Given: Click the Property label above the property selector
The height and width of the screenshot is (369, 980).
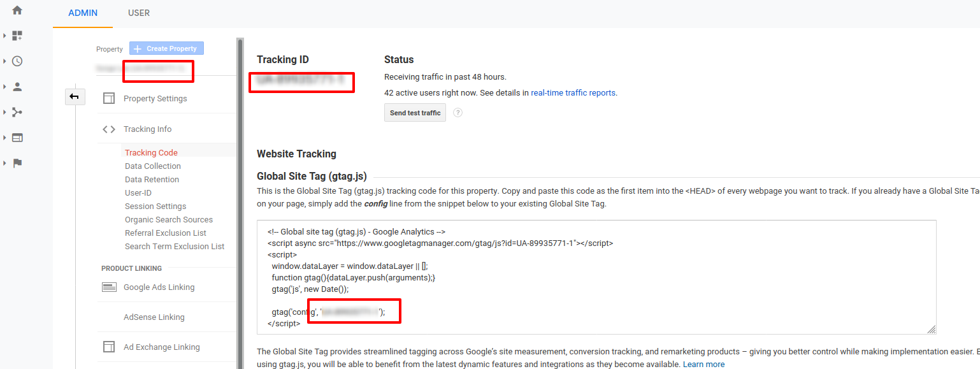Looking at the screenshot, I should (110, 49).
